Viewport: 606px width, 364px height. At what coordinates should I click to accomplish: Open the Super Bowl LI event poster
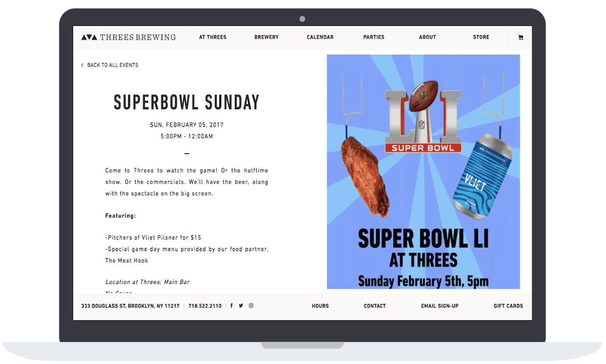(423, 172)
